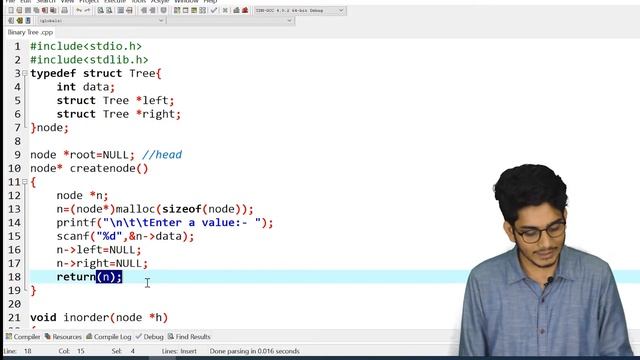Open the Project menu
Screen dimensions: 640x360
click(89, 2)
